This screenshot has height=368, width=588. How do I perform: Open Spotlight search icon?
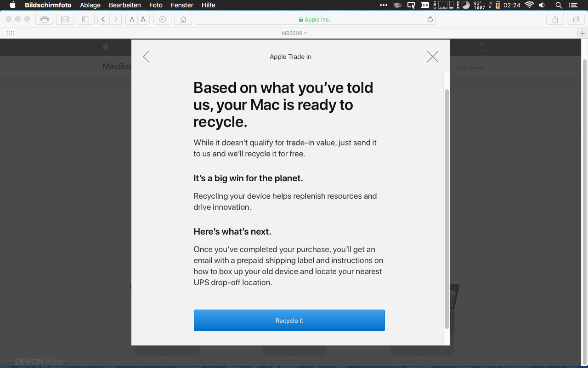(x=559, y=5)
